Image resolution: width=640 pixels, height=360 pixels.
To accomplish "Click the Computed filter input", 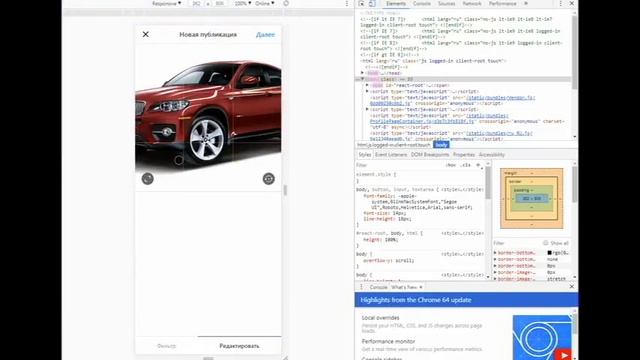I will click(516, 243).
